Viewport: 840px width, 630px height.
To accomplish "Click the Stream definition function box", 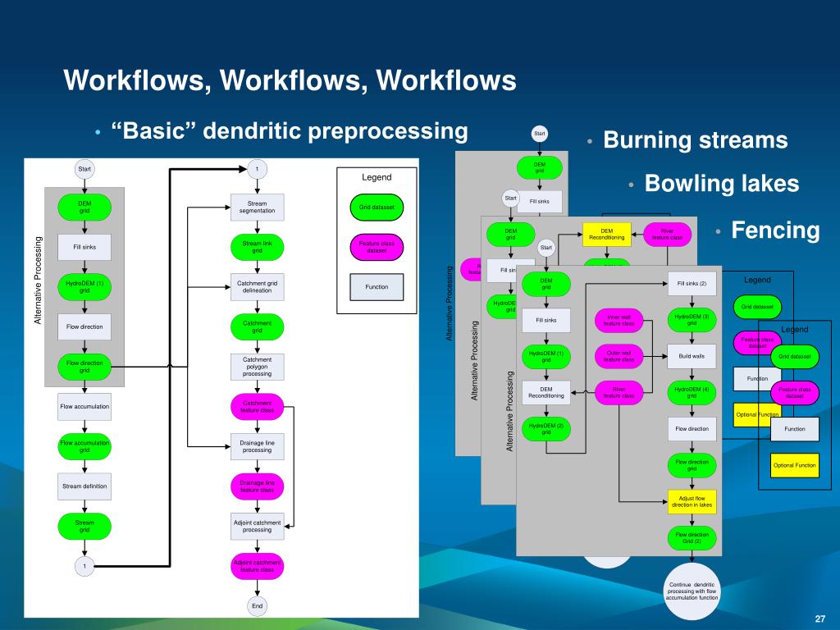I will coord(84,486).
